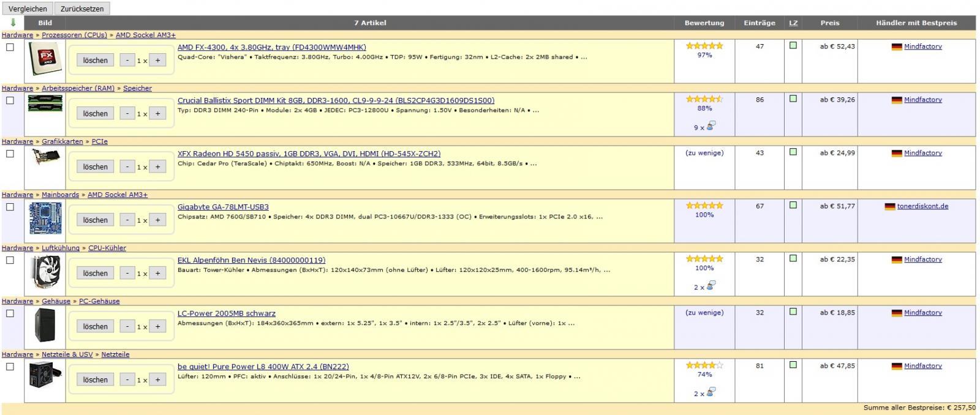
Task: Open the be quiet! power supply thumbnail
Action: coord(45,374)
